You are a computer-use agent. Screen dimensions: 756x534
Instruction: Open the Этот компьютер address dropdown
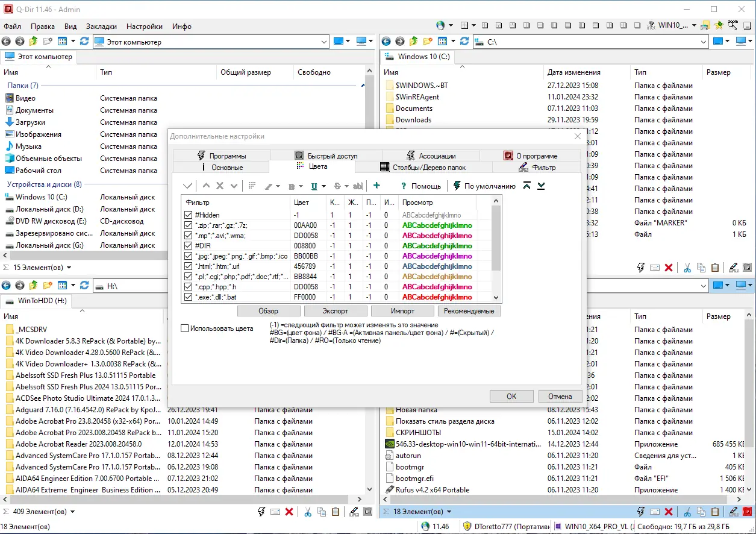pyautogui.click(x=323, y=42)
